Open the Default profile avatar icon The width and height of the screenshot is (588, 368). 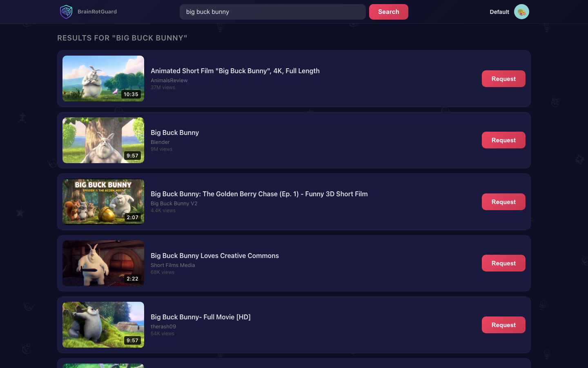click(x=521, y=12)
